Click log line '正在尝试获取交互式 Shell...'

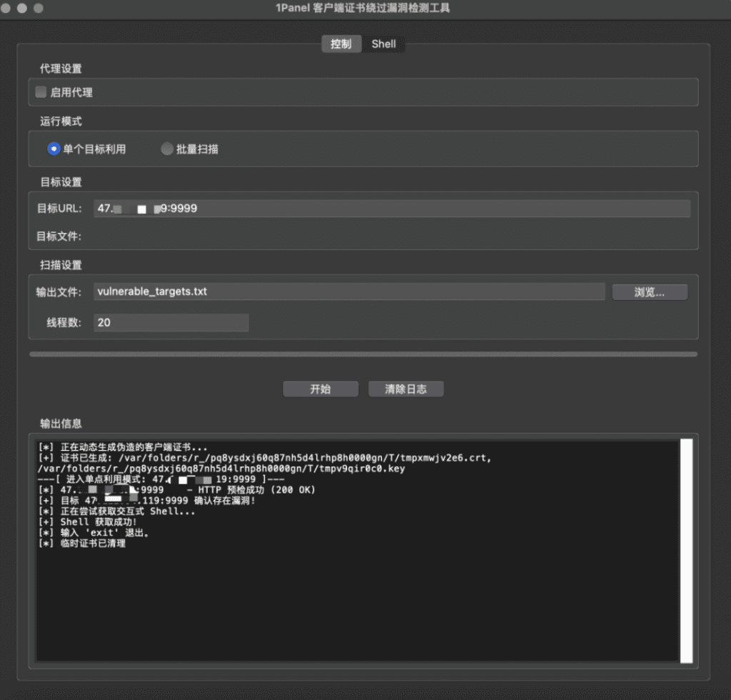tap(116, 511)
